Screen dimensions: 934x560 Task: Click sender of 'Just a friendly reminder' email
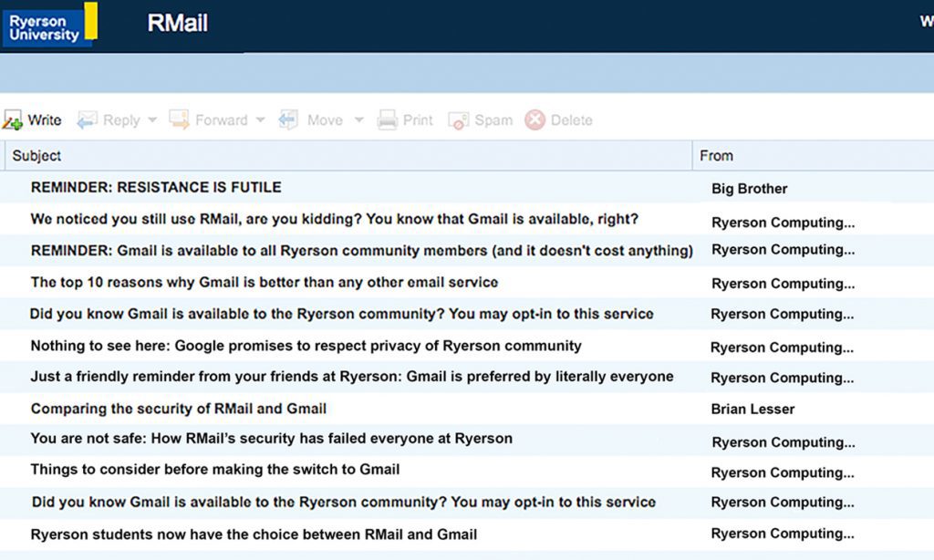(782, 378)
